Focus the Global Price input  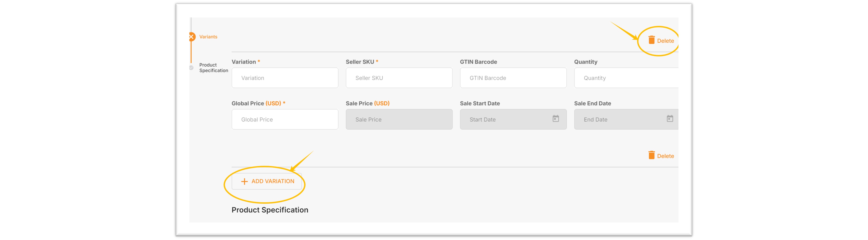point(285,120)
